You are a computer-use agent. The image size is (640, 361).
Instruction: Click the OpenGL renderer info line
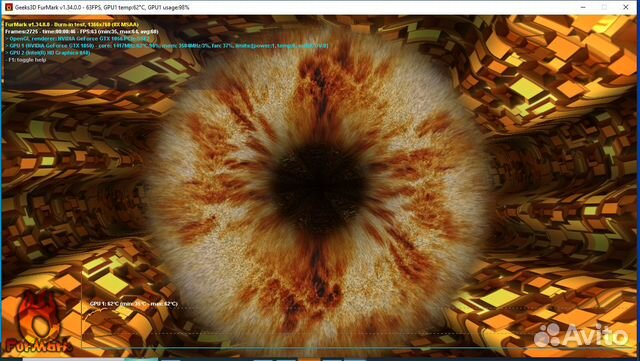coord(78,38)
